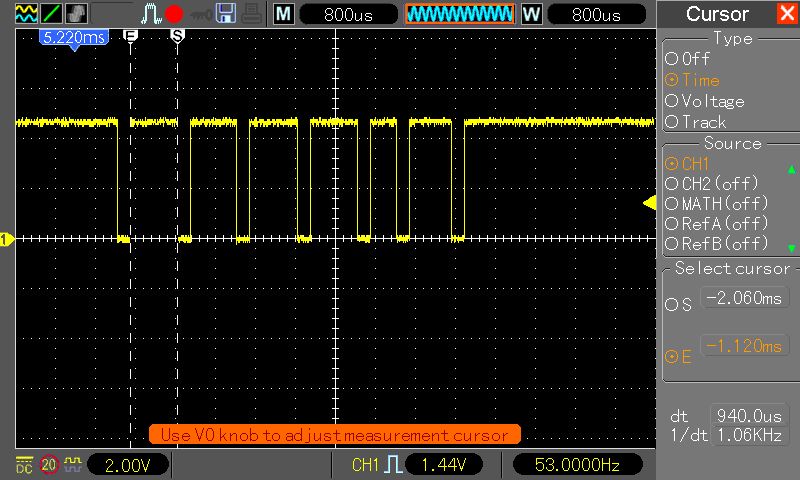The height and width of the screenshot is (480, 800).
Task: Click the 5.220ms trigger position marker
Action: coord(73,37)
